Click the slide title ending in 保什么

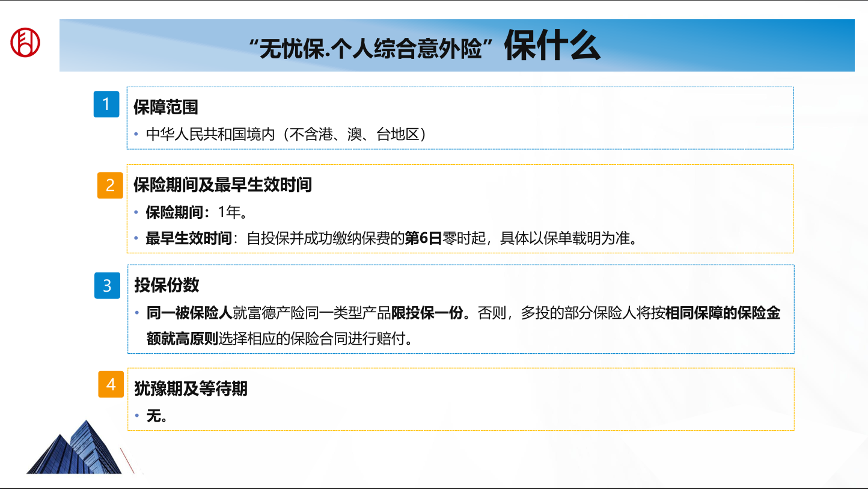click(x=424, y=45)
